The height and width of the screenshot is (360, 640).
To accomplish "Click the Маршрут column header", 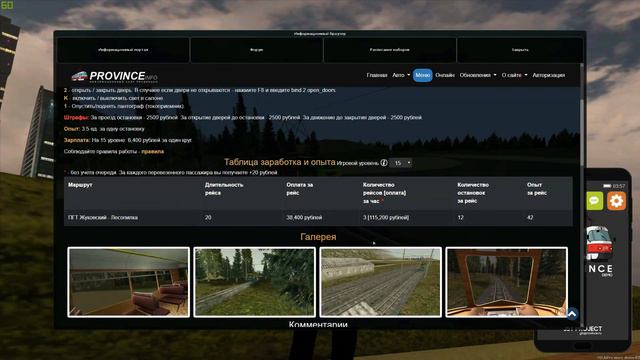I will click(x=80, y=185).
